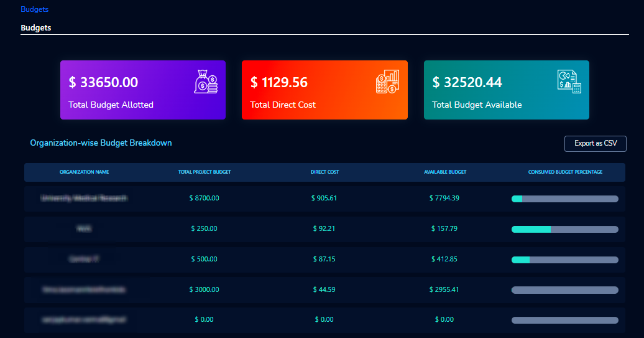Click the bold Budgets page title
Viewport: 644px width, 338px height.
(x=36, y=27)
